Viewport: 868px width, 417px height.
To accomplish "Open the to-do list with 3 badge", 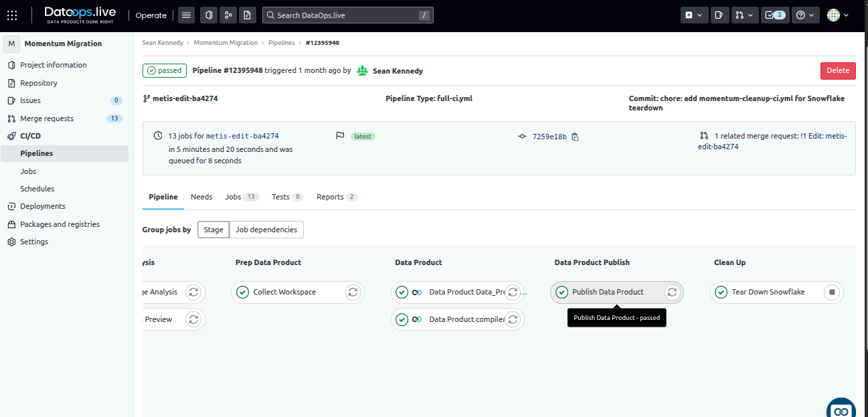I will [x=774, y=15].
